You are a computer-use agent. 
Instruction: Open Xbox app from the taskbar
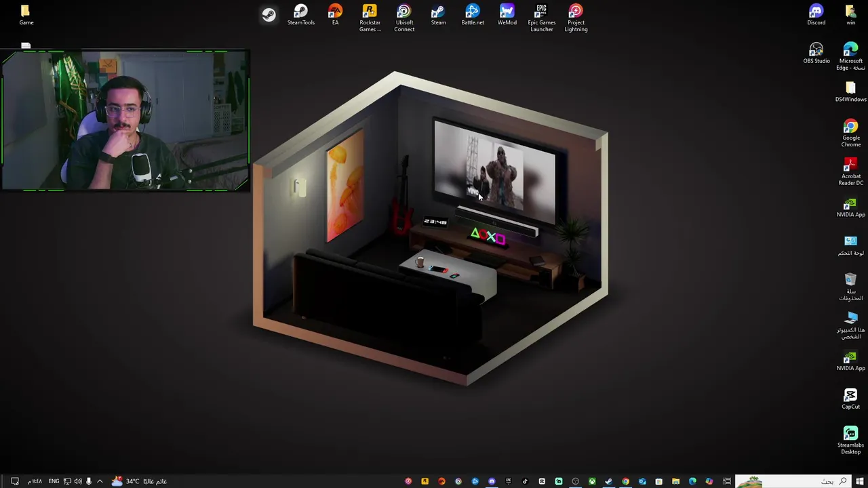pos(592,481)
